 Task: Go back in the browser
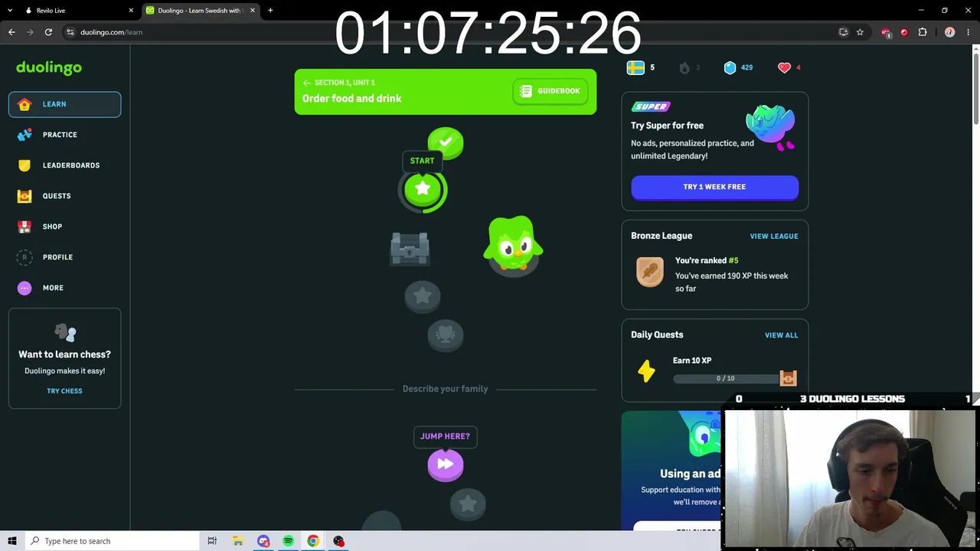tap(11, 32)
